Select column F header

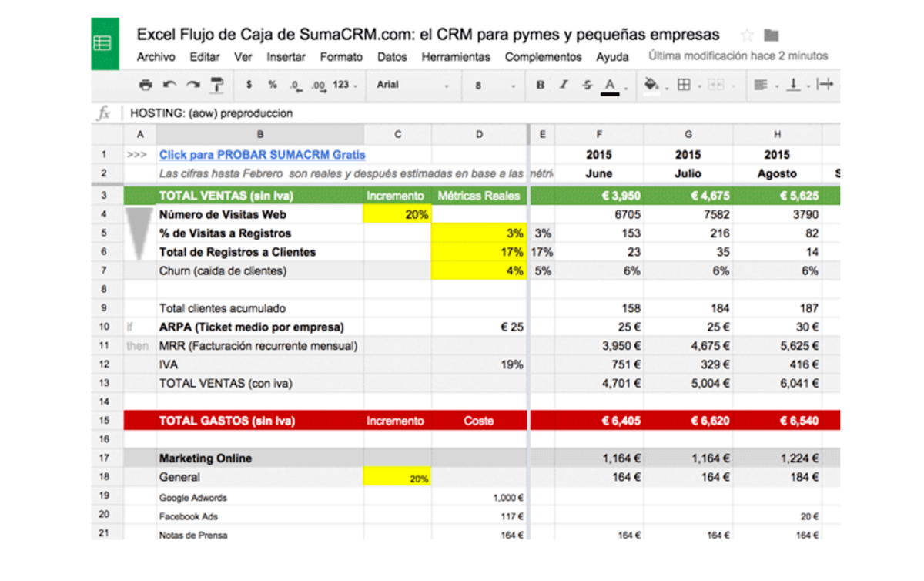pyautogui.click(x=599, y=135)
